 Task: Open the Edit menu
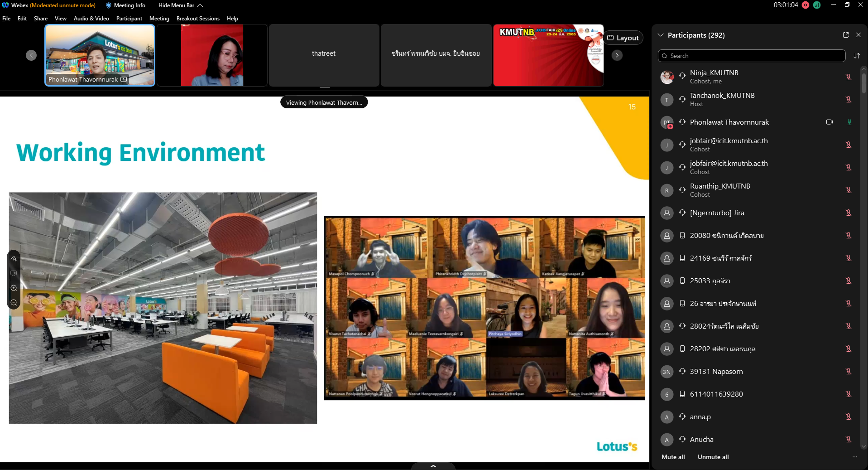point(22,19)
